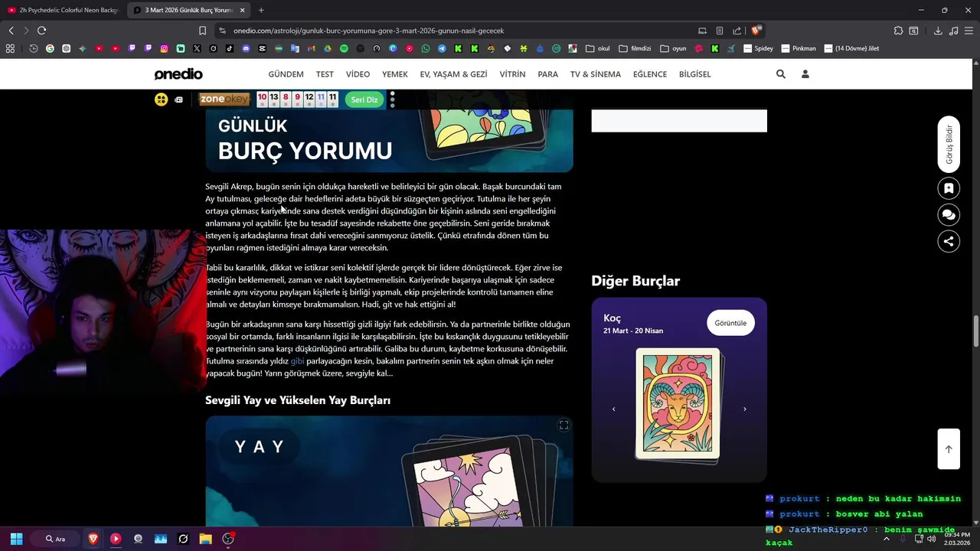
Task: Open the TikTok bookmark icon
Action: (x=230, y=48)
